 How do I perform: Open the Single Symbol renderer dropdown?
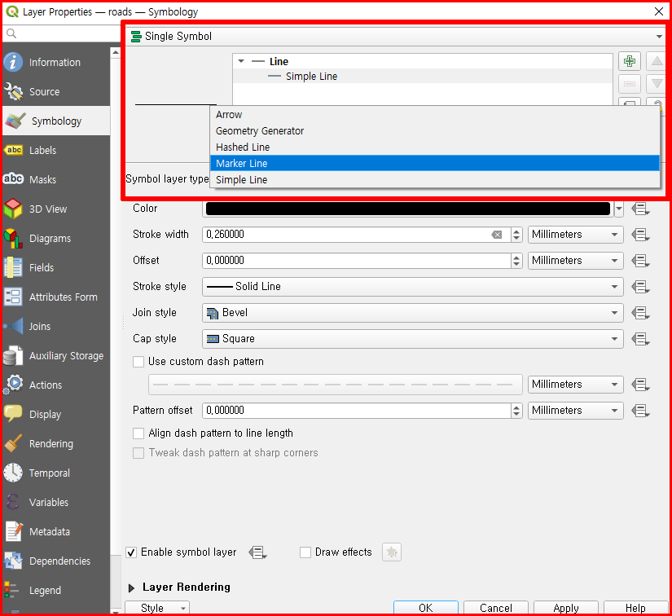point(396,37)
